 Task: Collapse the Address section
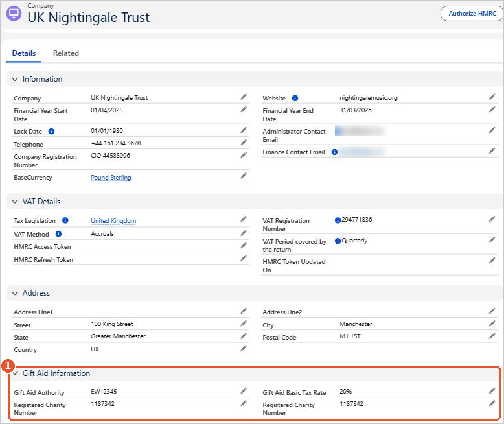click(15, 293)
